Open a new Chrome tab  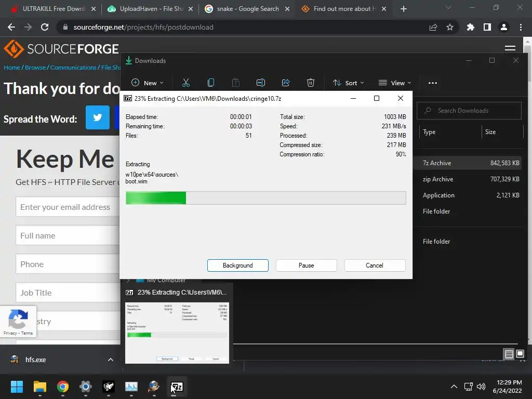(403, 9)
